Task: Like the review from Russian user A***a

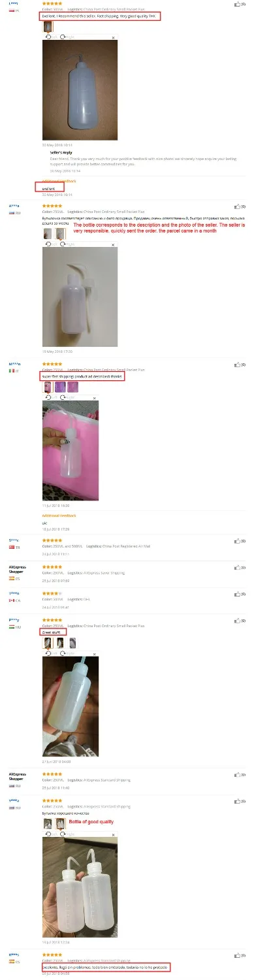Action: click(237, 204)
